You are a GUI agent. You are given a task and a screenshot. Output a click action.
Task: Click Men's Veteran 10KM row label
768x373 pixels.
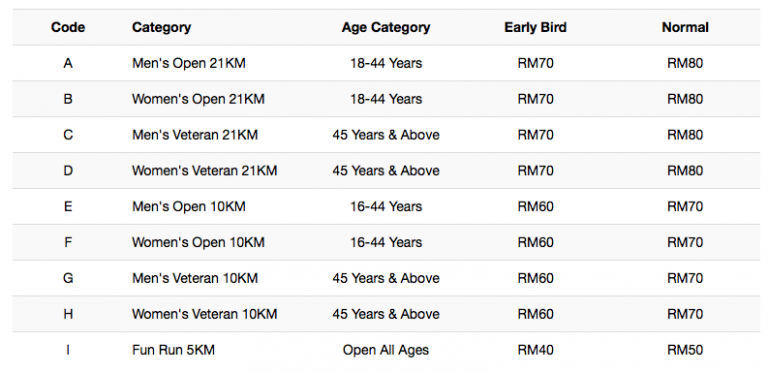coord(194,278)
